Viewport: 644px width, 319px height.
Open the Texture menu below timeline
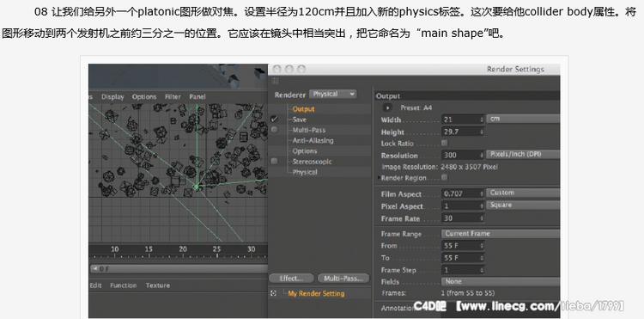click(158, 285)
